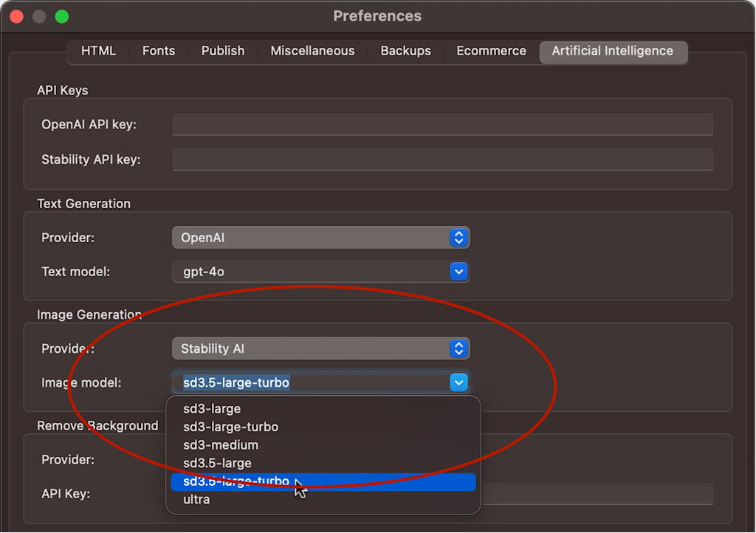This screenshot has width=756, height=533.
Task: Click into the OpenAI API key field
Action: 443,125
